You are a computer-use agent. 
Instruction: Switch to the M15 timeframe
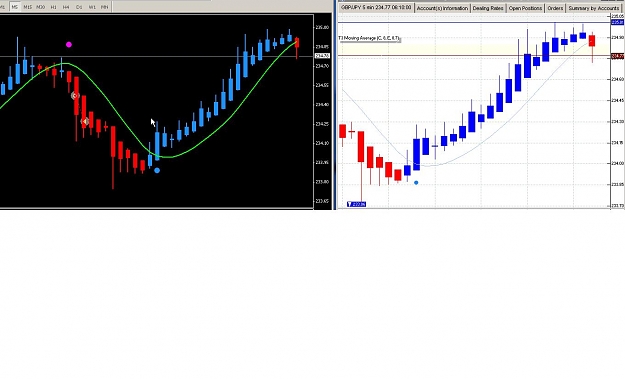click(x=28, y=7)
